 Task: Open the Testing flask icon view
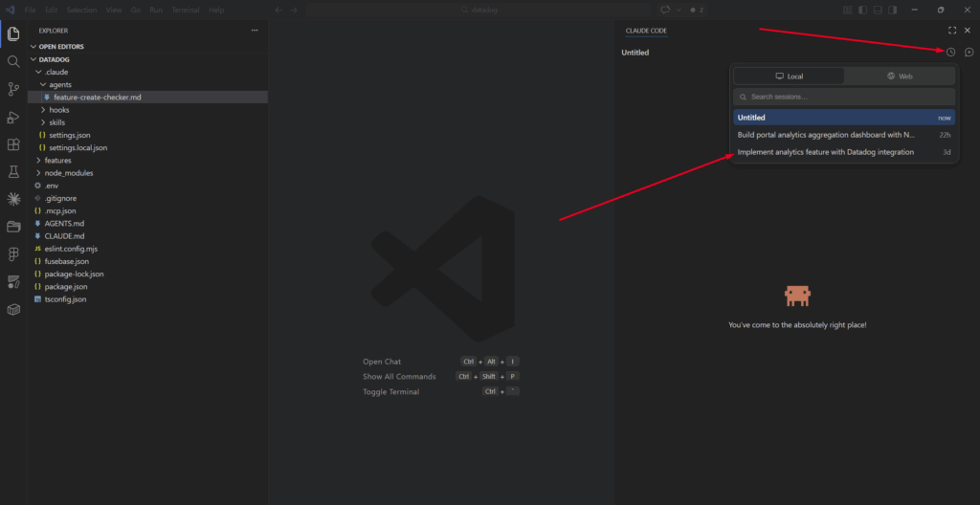point(13,172)
